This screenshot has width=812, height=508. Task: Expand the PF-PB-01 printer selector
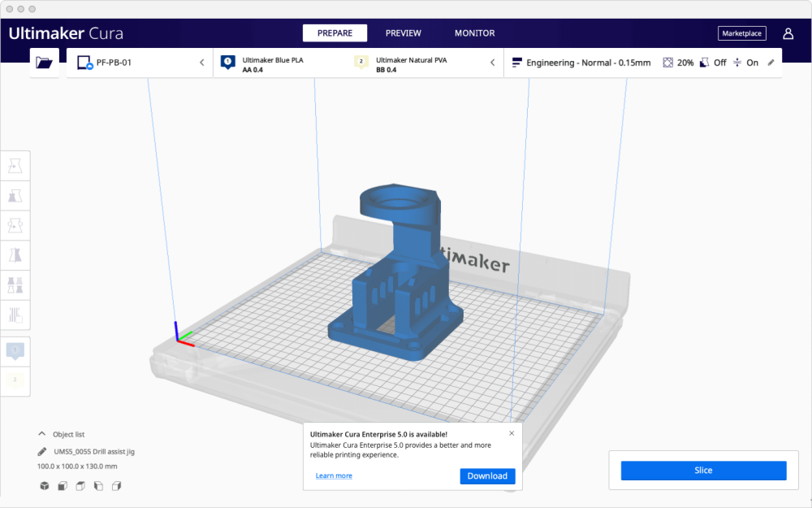[x=202, y=63]
